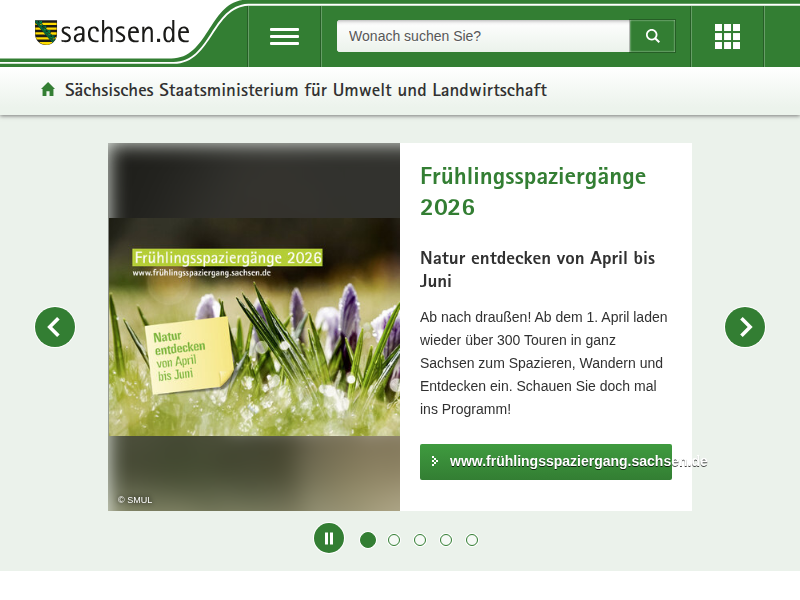Click the © SMUL image credit

coord(135,500)
